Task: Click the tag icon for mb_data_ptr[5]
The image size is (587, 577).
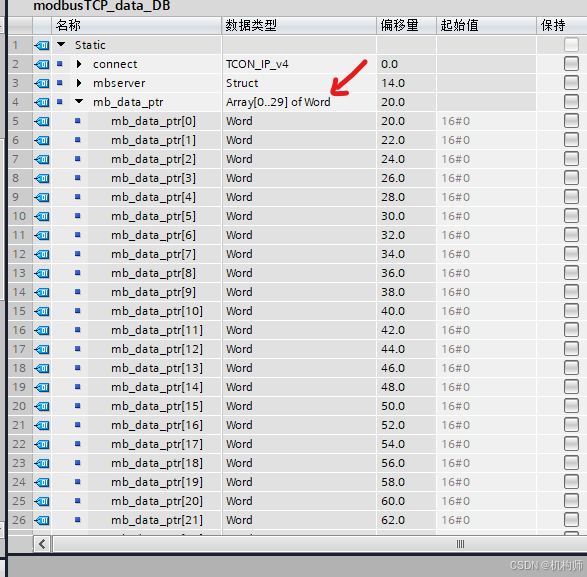Action: pyautogui.click(x=42, y=216)
